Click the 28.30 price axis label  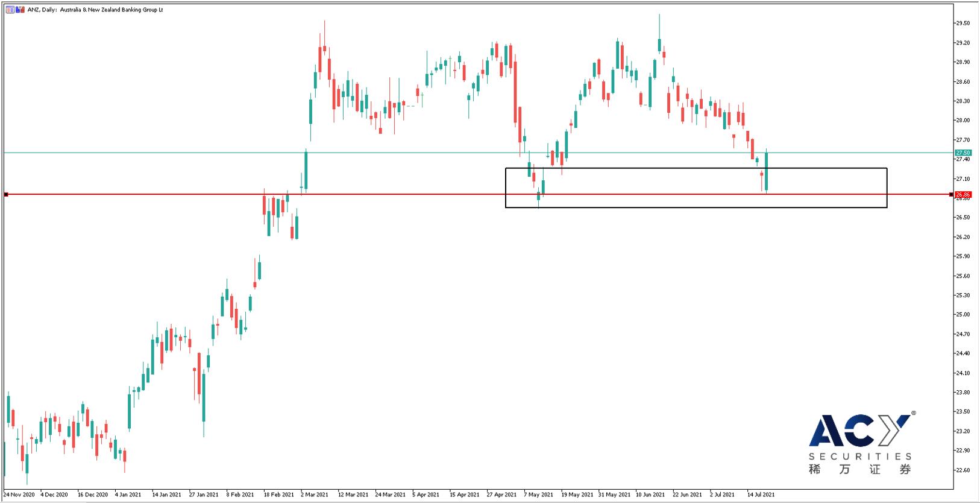(x=963, y=101)
